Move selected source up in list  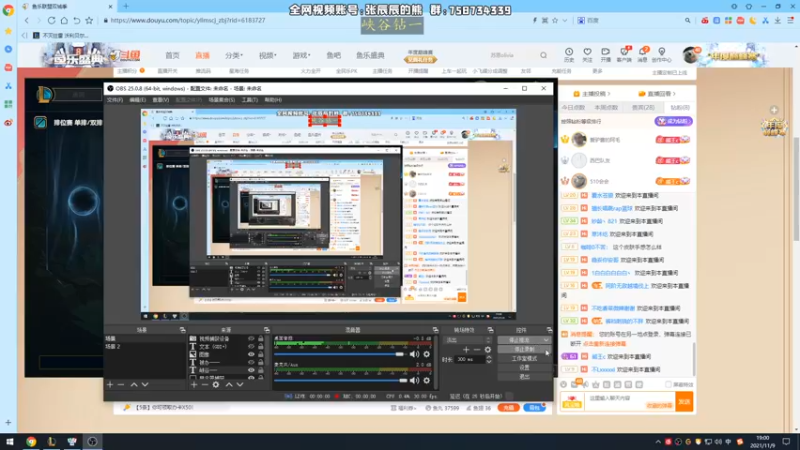[x=229, y=385]
